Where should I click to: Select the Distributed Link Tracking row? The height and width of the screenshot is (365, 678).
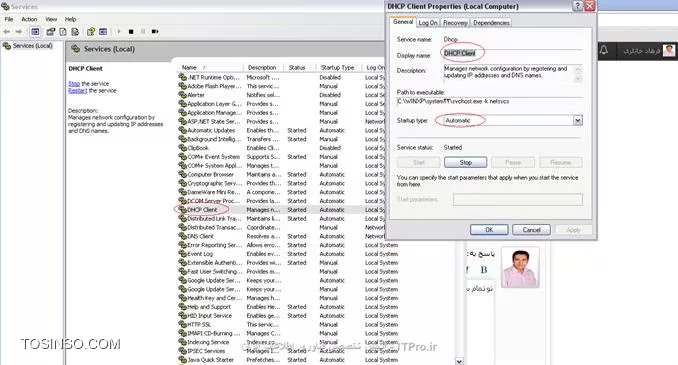click(x=281, y=218)
